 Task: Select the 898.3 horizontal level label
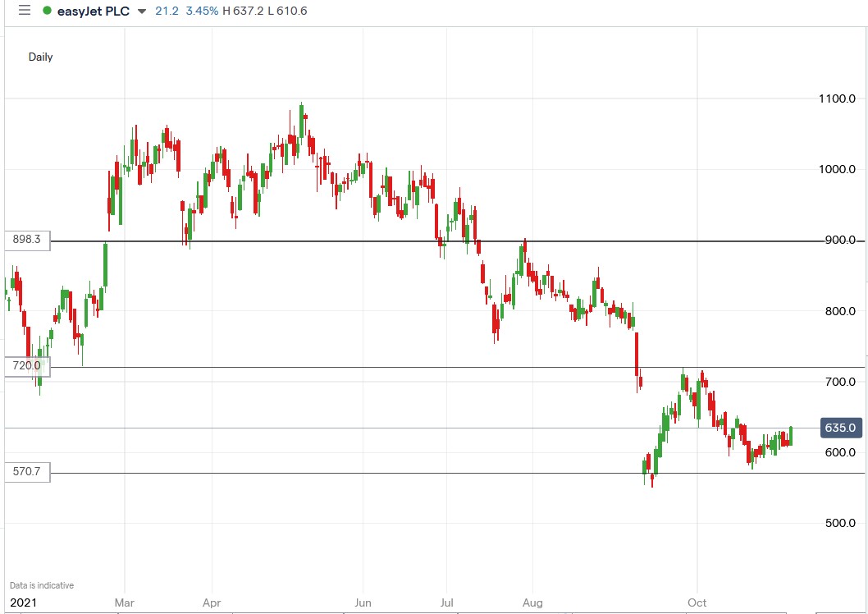coord(25,240)
